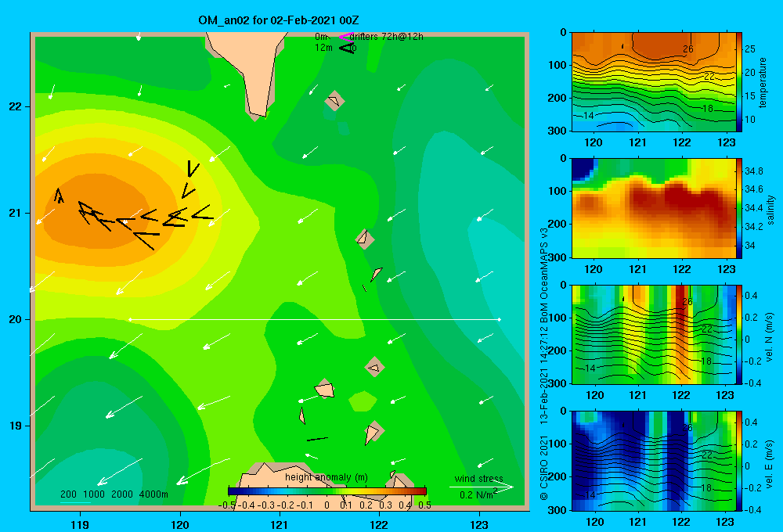Click the east endpoint of the white transect line
The height and width of the screenshot is (532, 783).
(500, 319)
